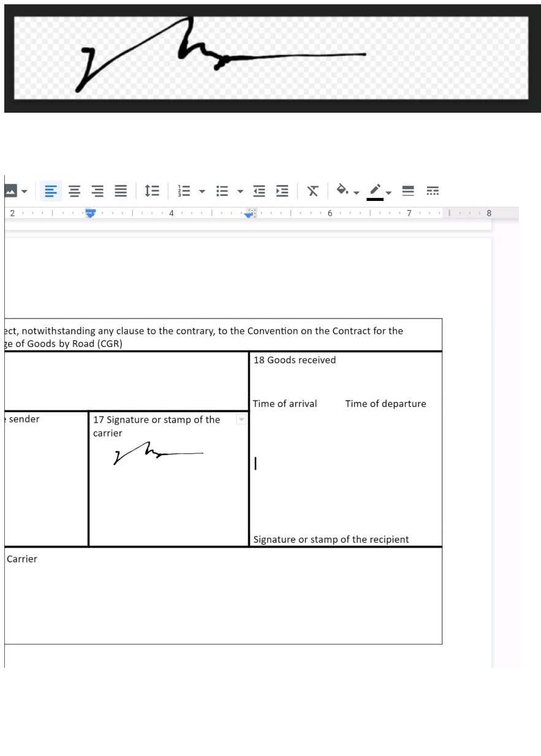Open the cell background color picker
The image size is (541, 756).
pos(345,191)
